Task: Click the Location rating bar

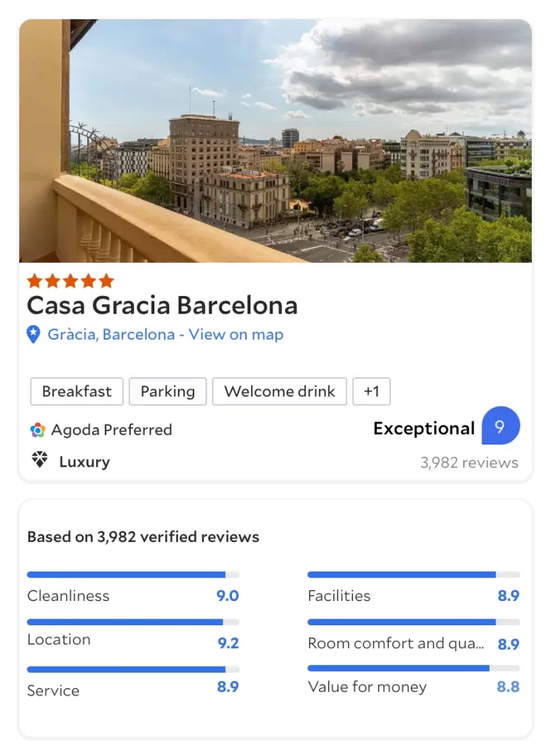Action: (133, 622)
